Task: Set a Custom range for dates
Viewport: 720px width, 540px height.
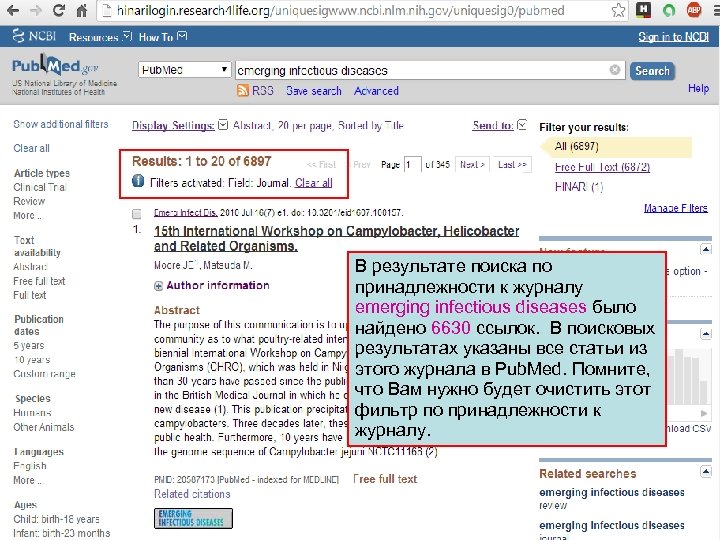Action: [44, 374]
